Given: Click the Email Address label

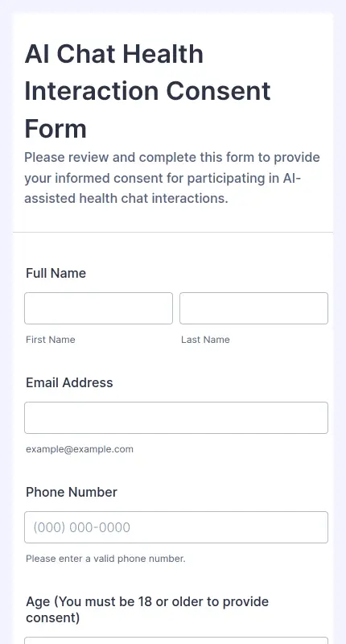Looking at the screenshot, I should [69, 383].
